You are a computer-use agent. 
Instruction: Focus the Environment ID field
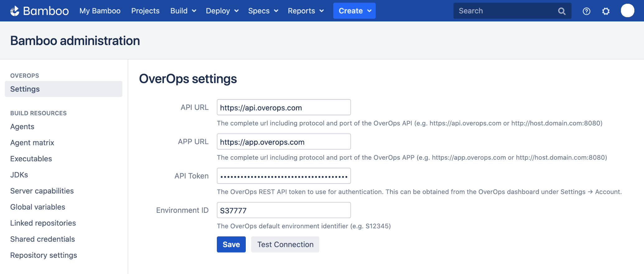[284, 210]
